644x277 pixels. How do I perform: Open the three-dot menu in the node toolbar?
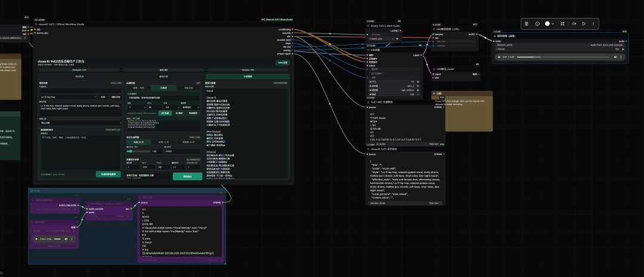(593, 24)
